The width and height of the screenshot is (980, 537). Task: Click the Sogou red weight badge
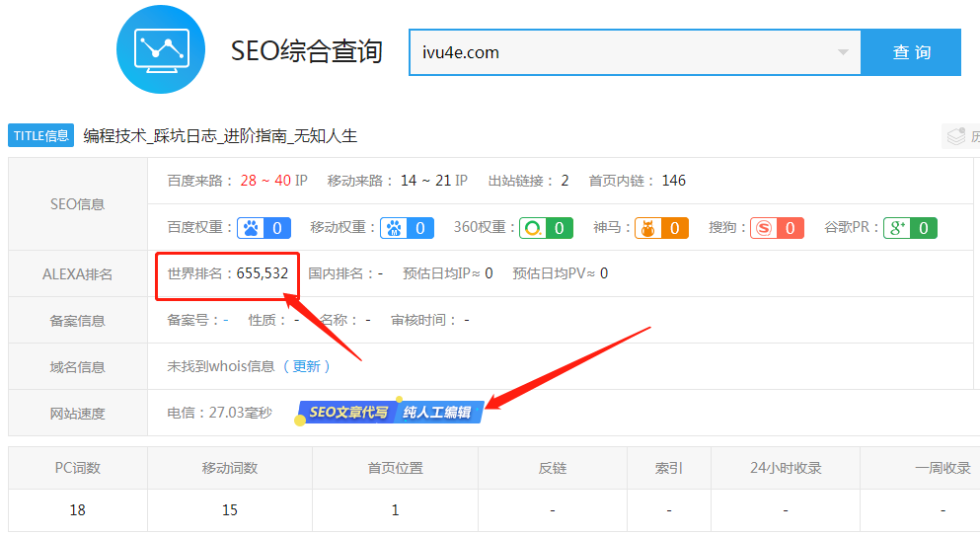pos(777,228)
